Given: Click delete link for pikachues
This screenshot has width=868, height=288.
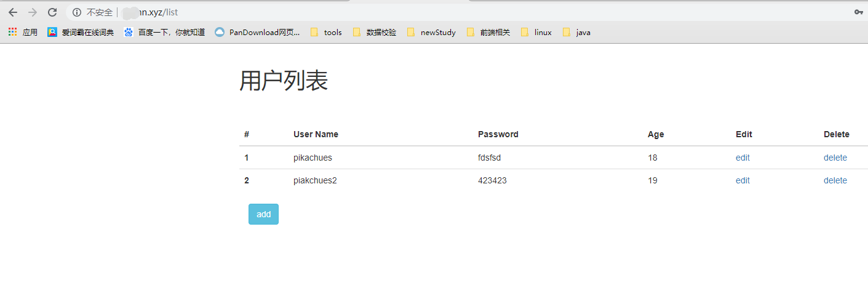Looking at the screenshot, I should click(x=835, y=158).
